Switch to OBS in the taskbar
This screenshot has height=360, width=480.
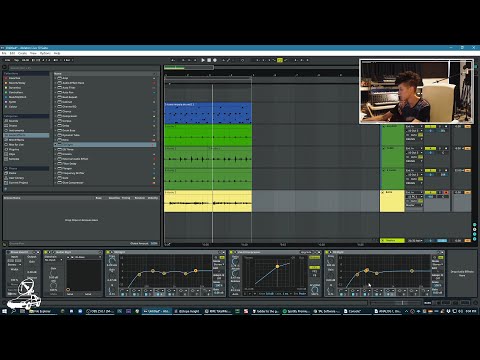pyautogui.click(x=99, y=311)
